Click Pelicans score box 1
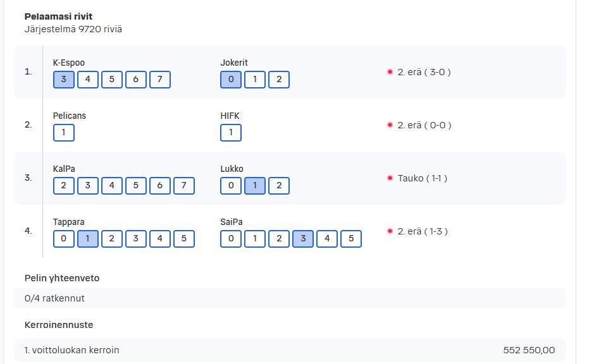 pos(64,133)
